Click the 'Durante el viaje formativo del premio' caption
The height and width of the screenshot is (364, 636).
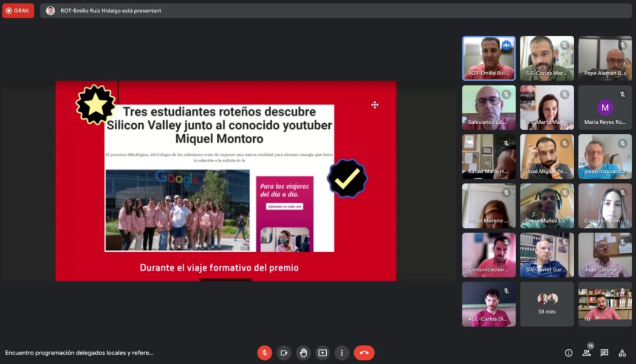pos(219,268)
